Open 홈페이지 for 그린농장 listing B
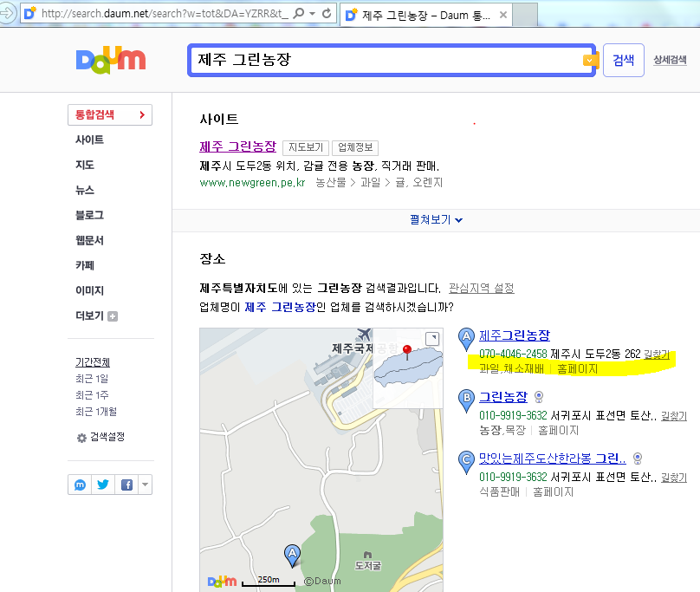 point(558,430)
